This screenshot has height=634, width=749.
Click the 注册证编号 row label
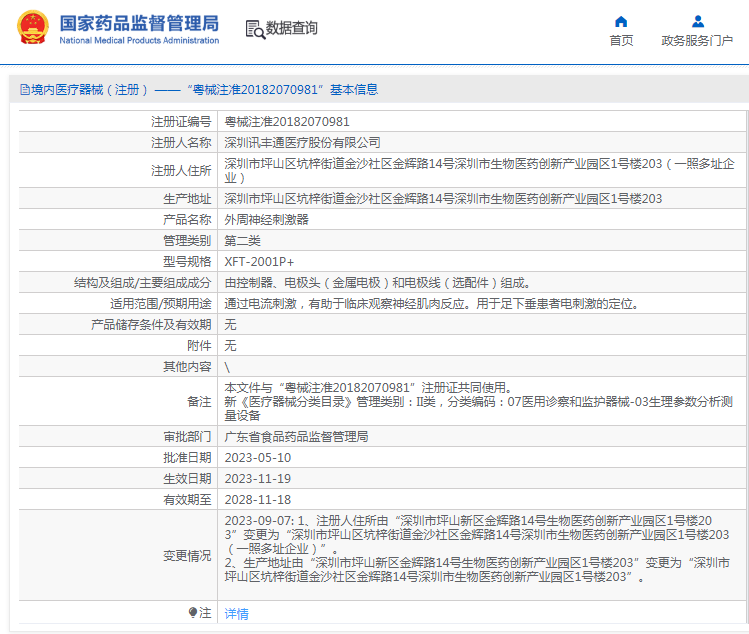[x=181, y=122]
